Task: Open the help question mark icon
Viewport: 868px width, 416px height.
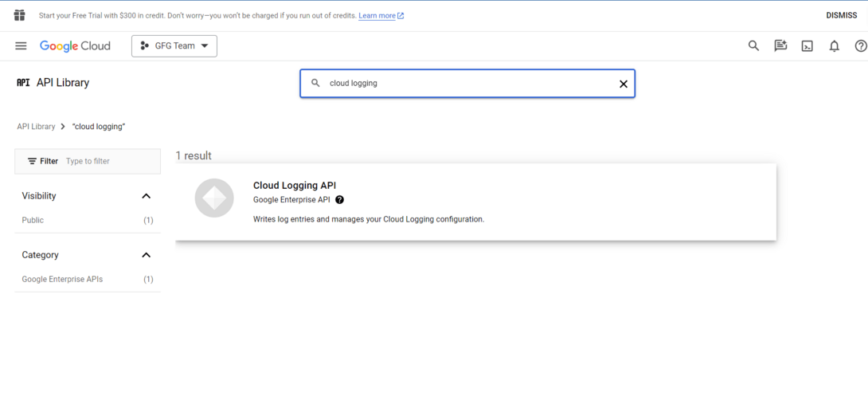Action: point(860,46)
